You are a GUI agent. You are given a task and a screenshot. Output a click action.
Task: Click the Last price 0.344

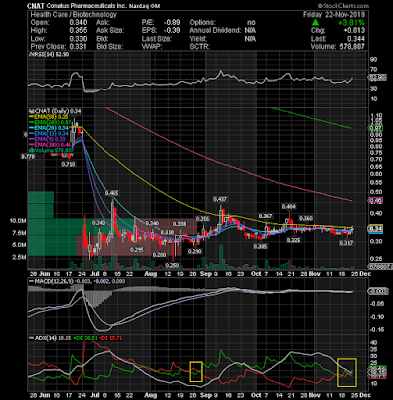[356, 38]
